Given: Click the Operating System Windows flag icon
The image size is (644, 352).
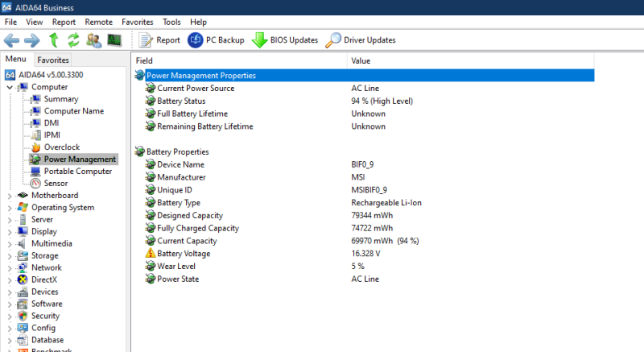Looking at the screenshot, I should coord(23,208).
